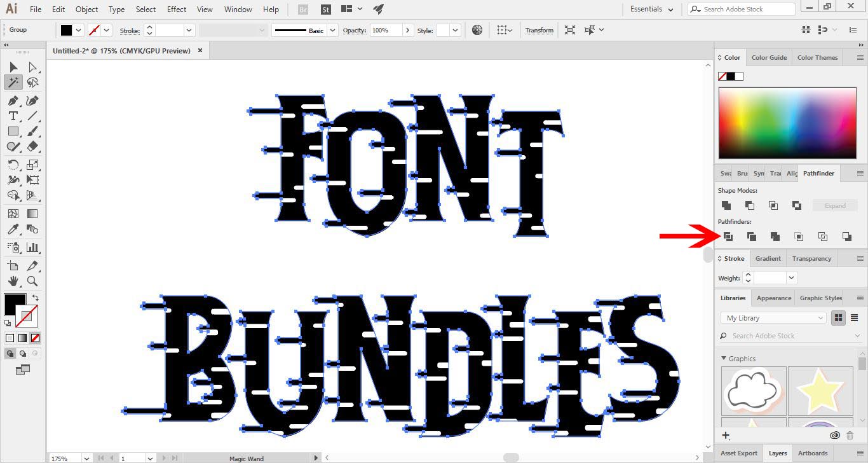Apply the Exclude shape mode
868x463 pixels.
tap(797, 205)
